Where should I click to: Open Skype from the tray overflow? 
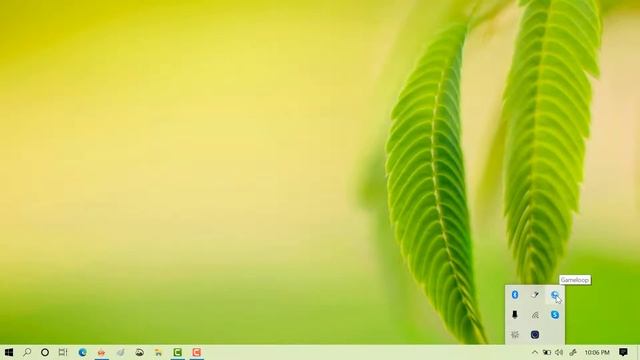tap(555, 315)
